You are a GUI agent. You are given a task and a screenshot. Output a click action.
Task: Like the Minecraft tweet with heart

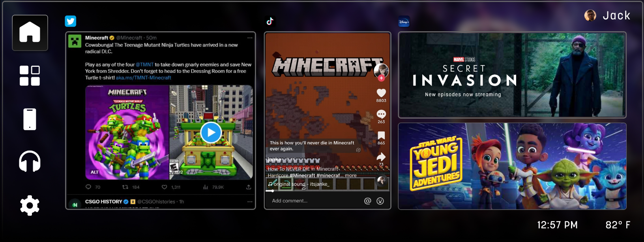pos(165,187)
